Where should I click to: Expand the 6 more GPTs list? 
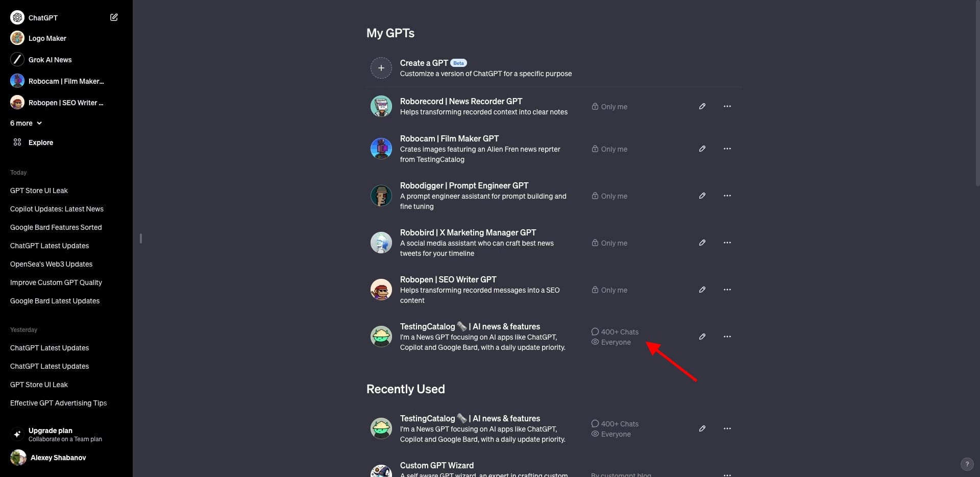tap(26, 123)
